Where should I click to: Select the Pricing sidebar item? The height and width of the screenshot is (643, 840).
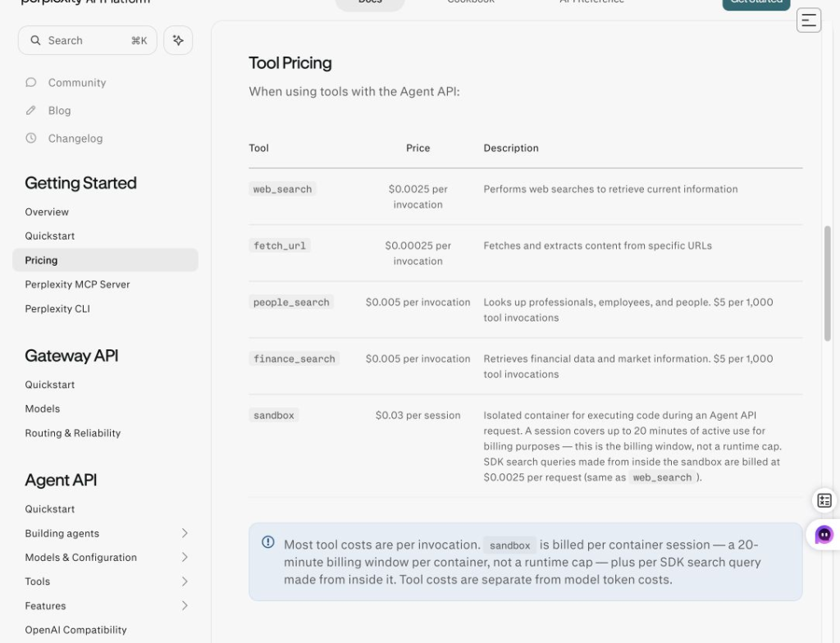point(105,260)
